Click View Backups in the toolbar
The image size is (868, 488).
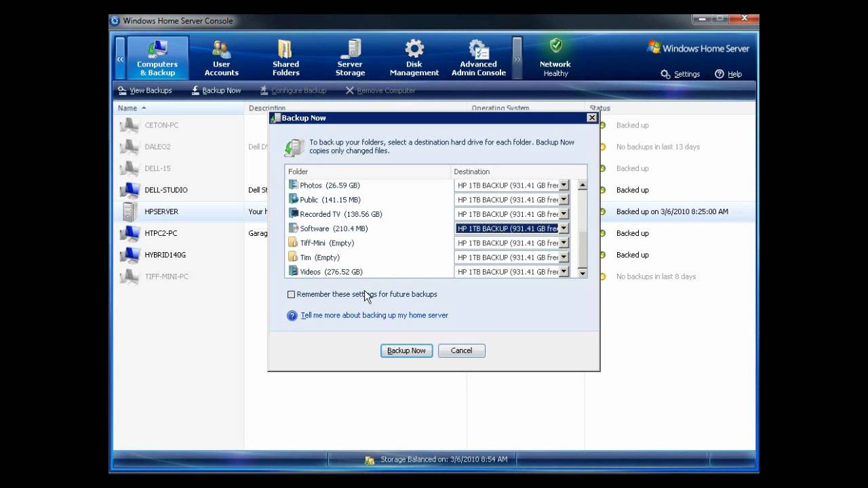pos(144,90)
